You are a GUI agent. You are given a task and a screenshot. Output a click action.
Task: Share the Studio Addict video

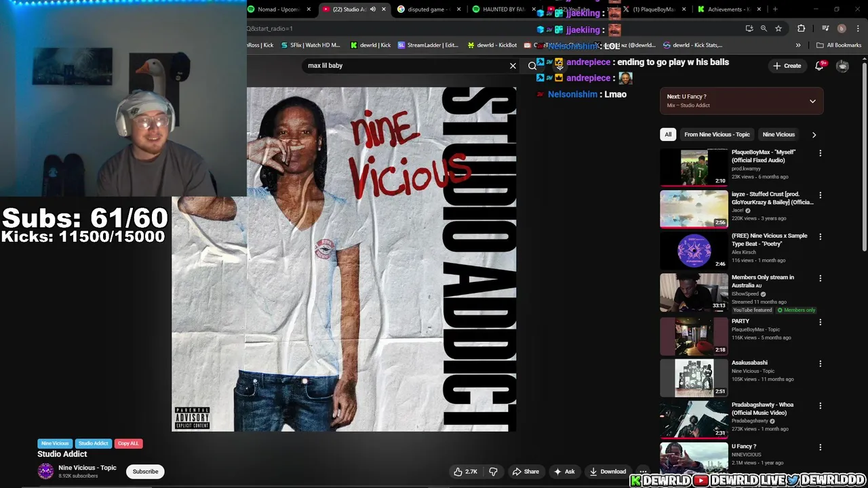point(526,472)
